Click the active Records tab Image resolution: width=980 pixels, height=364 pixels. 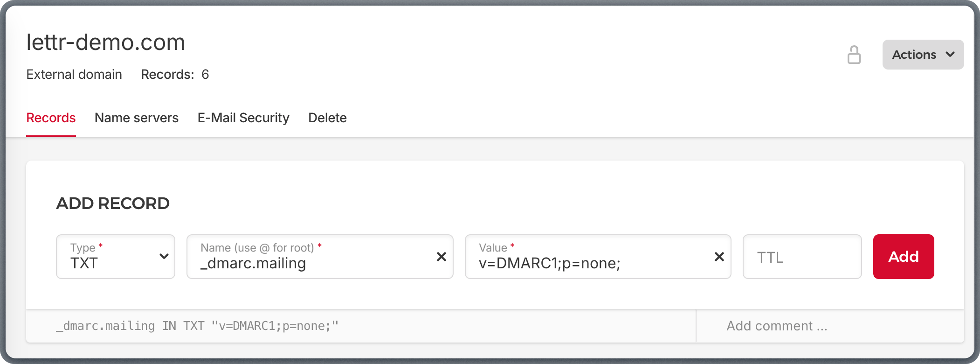(x=51, y=118)
